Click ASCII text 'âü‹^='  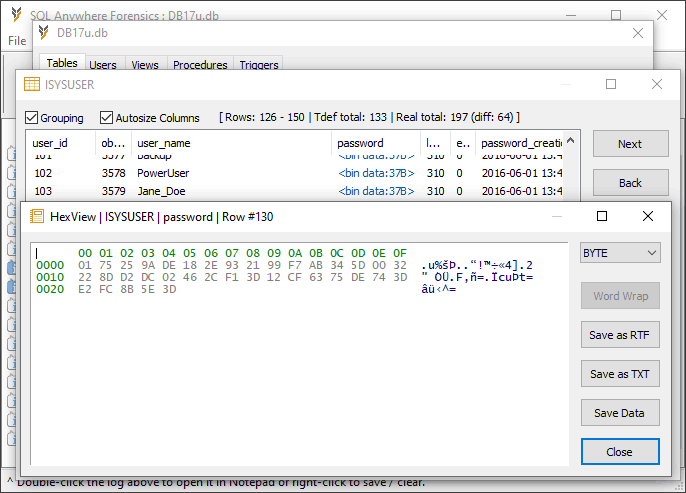[x=439, y=289]
